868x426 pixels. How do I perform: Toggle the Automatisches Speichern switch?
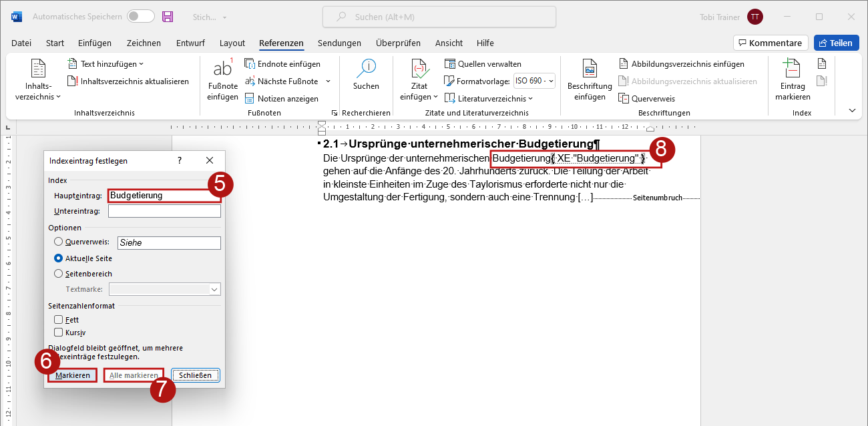pyautogui.click(x=140, y=17)
